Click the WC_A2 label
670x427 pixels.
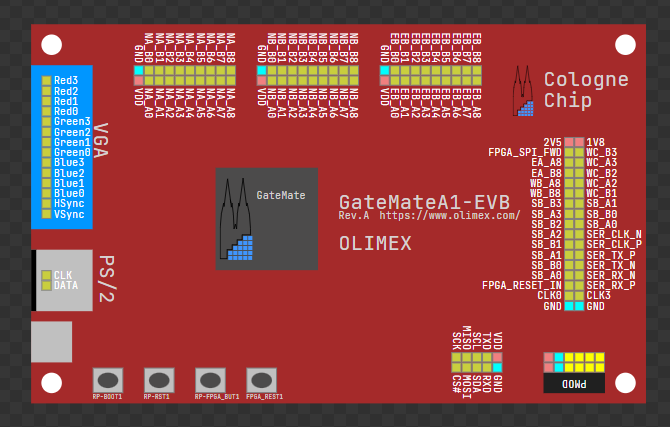tap(602, 183)
